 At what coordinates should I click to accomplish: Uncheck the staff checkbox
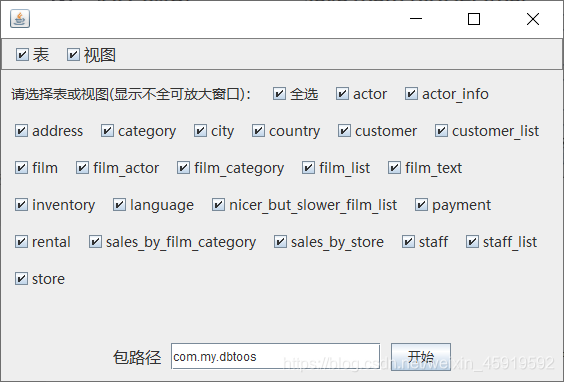[409, 242]
